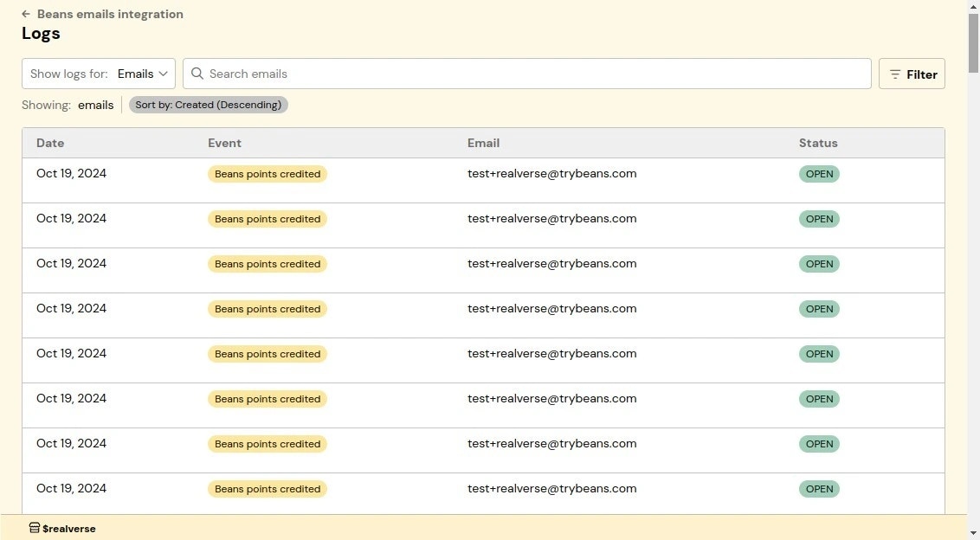Click the first Beans points credited badge

click(x=267, y=173)
